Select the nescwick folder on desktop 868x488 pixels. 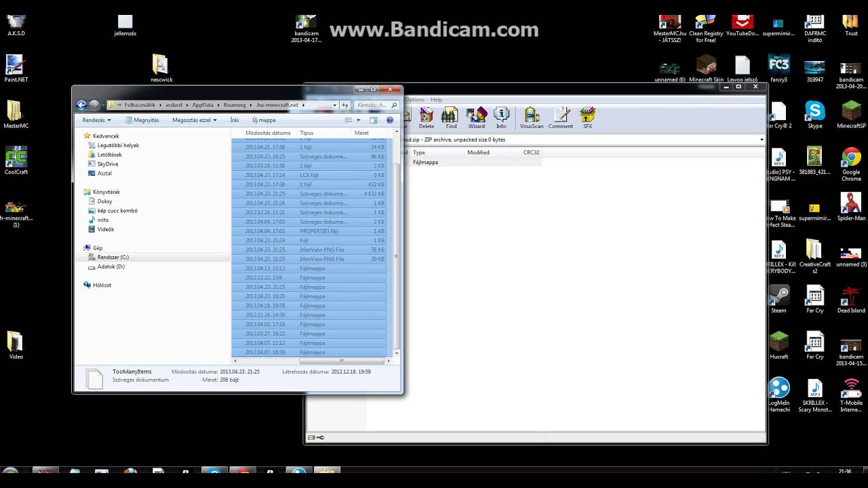click(x=161, y=69)
